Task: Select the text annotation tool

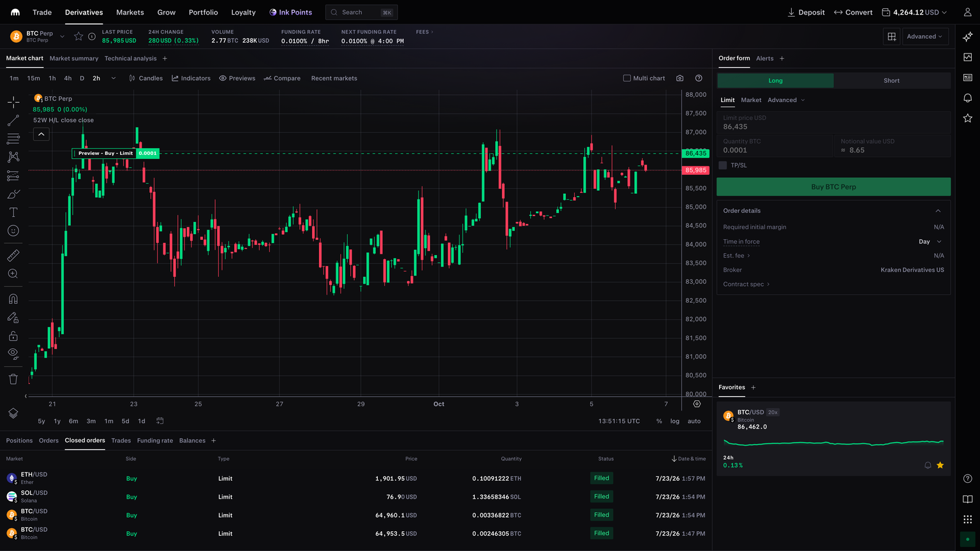Action: 13,212
